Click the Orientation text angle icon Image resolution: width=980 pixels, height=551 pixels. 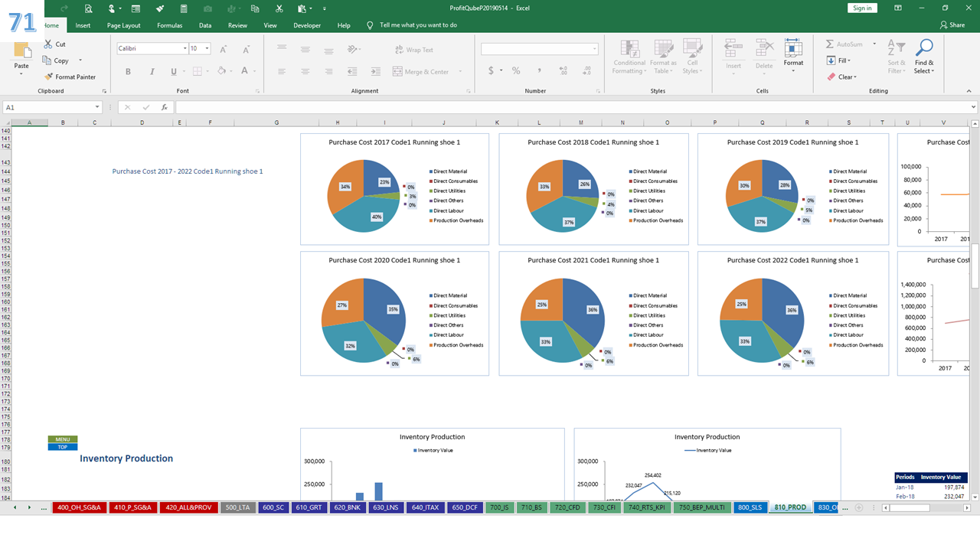pos(352,49)
